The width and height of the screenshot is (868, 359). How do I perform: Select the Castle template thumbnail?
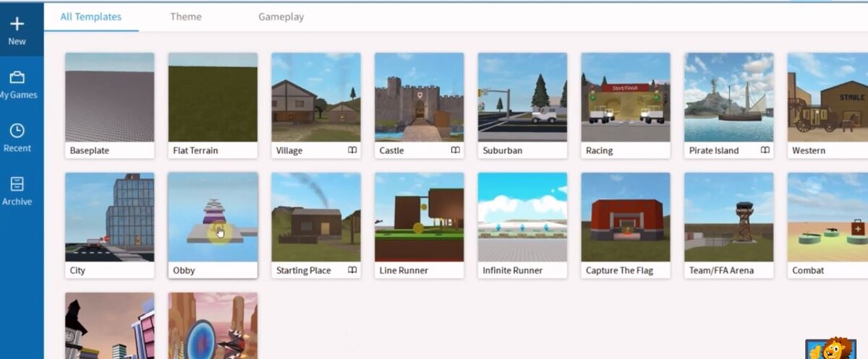coord(420,97)
